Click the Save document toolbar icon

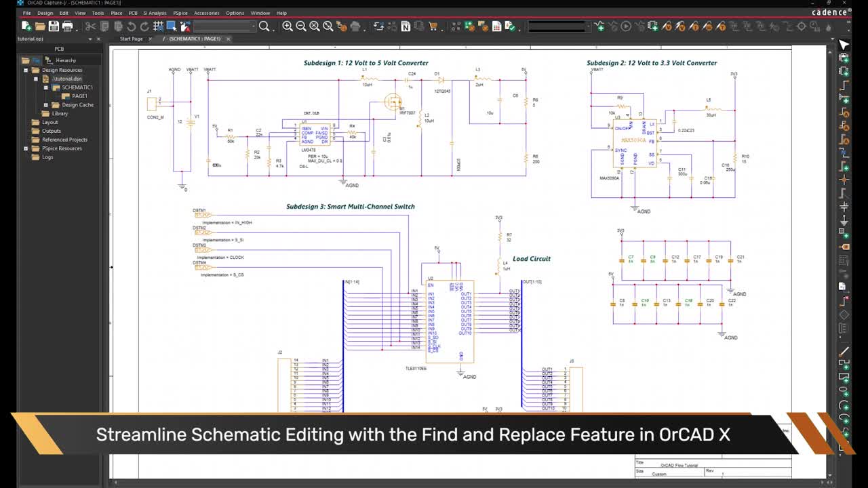(x=54, y=26)
